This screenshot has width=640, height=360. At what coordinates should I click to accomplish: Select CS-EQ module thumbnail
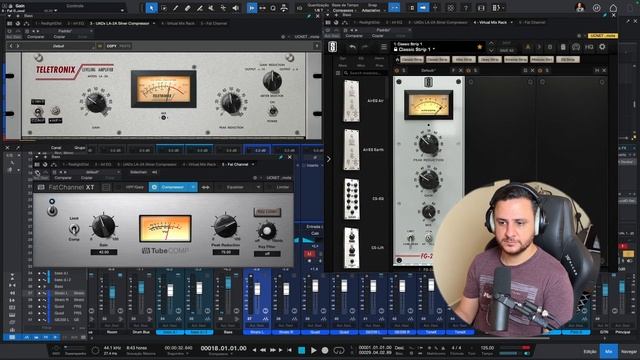[x=351, y=199]
